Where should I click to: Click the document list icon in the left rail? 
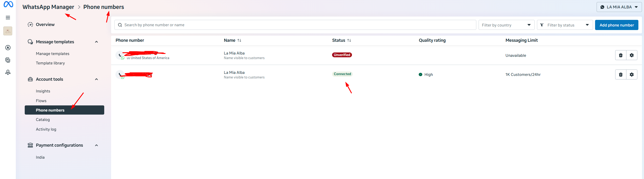(x=8, y=60)
